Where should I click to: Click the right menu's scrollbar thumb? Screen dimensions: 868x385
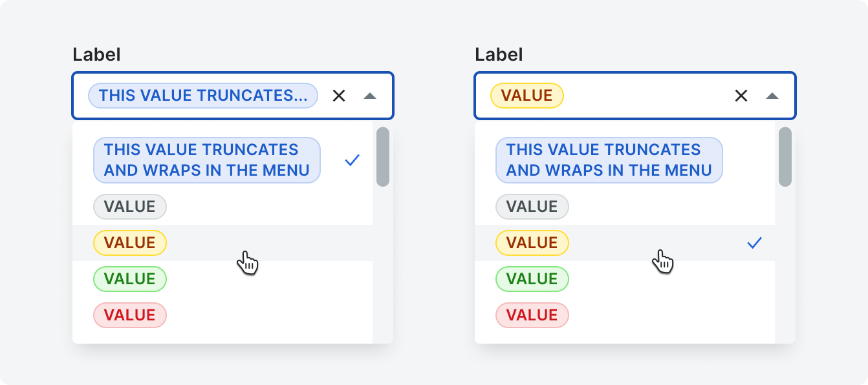pyautogui.click(x=785, y=157)
